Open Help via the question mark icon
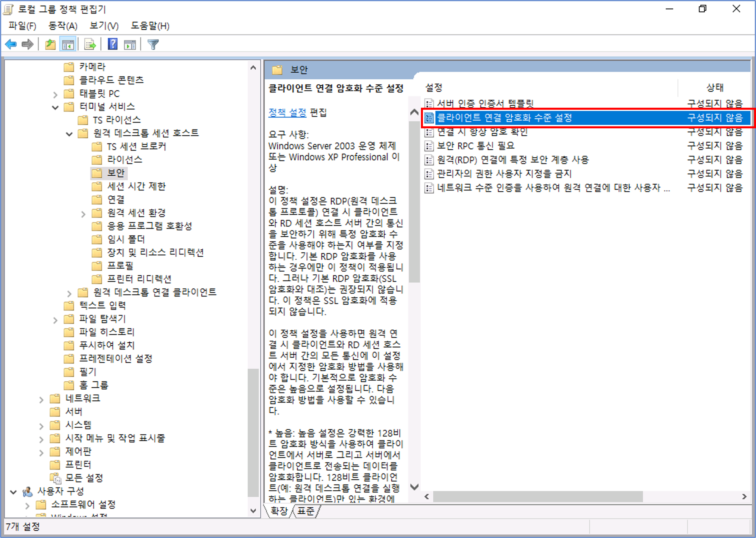Image resolution: width=756 pixels, height=538 pixels. pos(113,44)
